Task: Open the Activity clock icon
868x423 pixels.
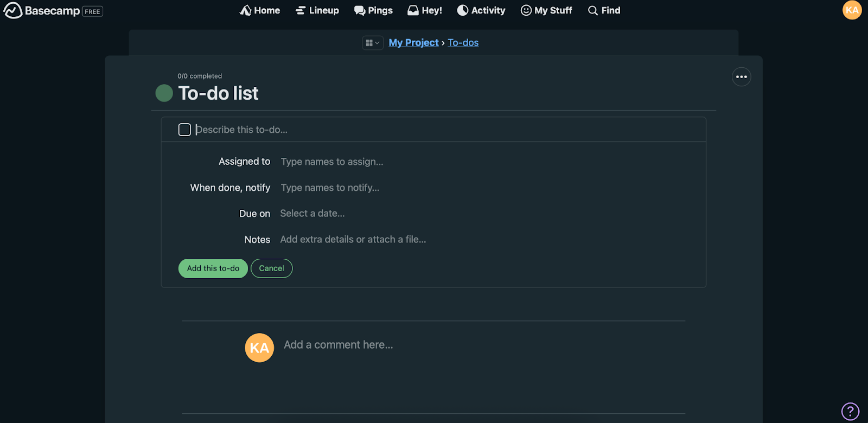Action: [x=463, y=10]
